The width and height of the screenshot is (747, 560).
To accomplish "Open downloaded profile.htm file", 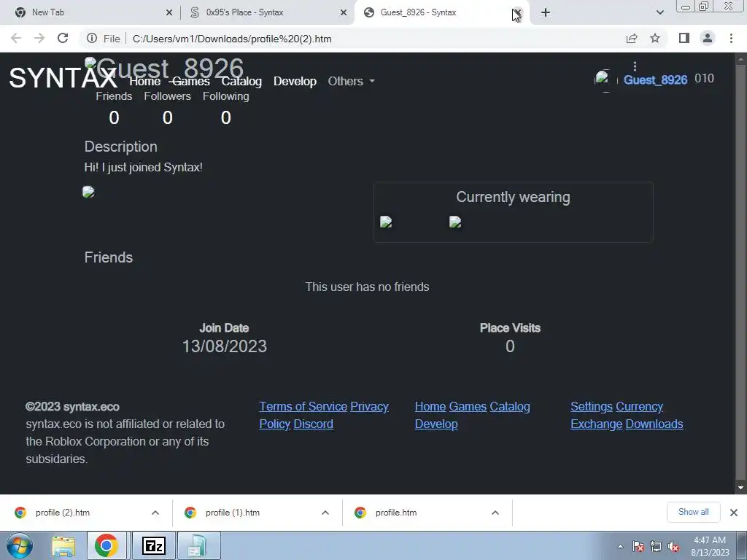I will (x=396, y=513).
